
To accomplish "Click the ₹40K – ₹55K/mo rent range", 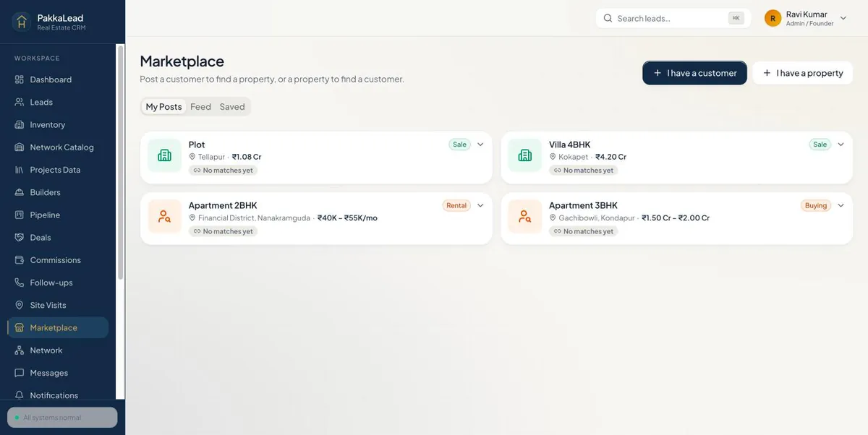I will (x=347, y=217).
